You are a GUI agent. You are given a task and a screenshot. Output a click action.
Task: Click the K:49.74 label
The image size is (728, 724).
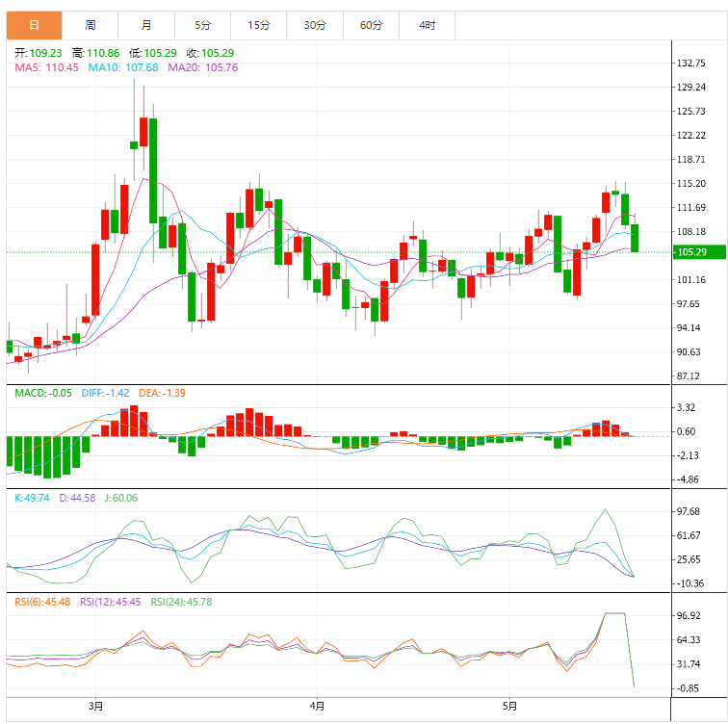(x=32, y=498)
